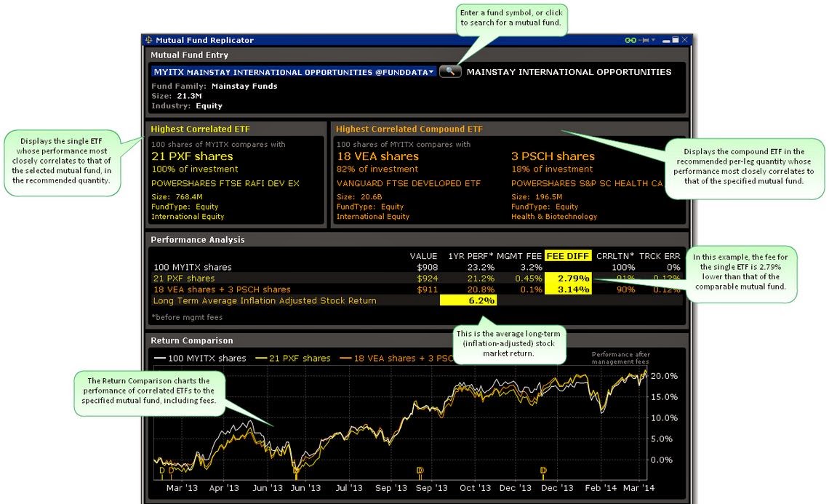Screen dimensions: 829x504
Task: Click the 'Size: 20.6B' VEA line
Action: tap(359, 197)
